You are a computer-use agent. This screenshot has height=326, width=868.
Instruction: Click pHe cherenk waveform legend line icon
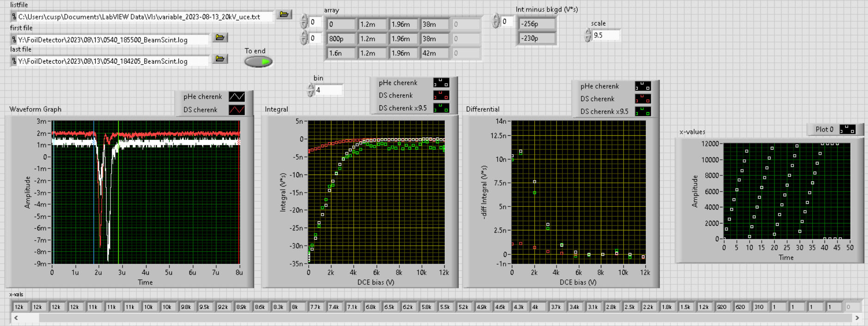point(237,97)
